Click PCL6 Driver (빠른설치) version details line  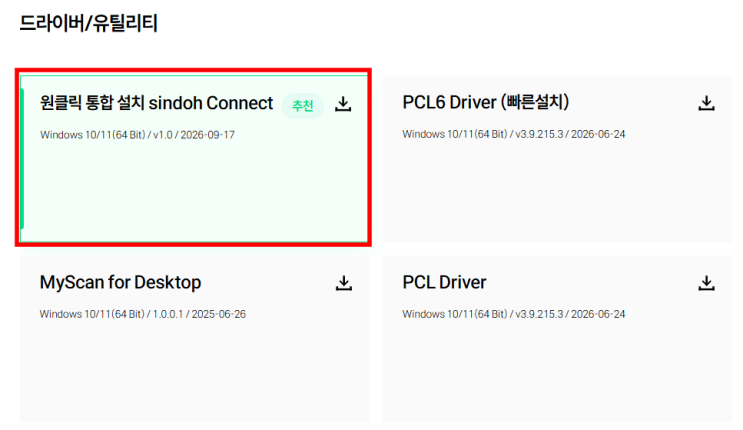pos(514,134)
